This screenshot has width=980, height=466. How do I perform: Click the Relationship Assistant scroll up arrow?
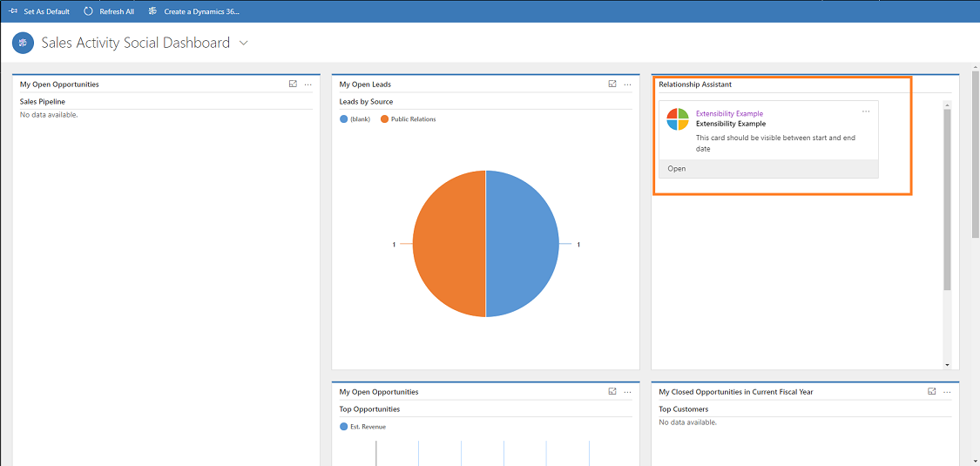pos(947,104)
